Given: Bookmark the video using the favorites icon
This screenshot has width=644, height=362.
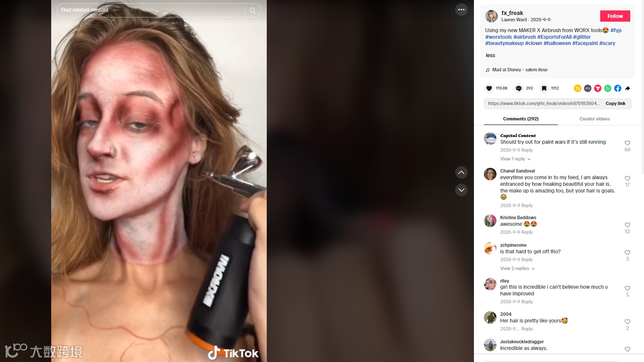Looking at the screenshot, I should coord(544,88).
